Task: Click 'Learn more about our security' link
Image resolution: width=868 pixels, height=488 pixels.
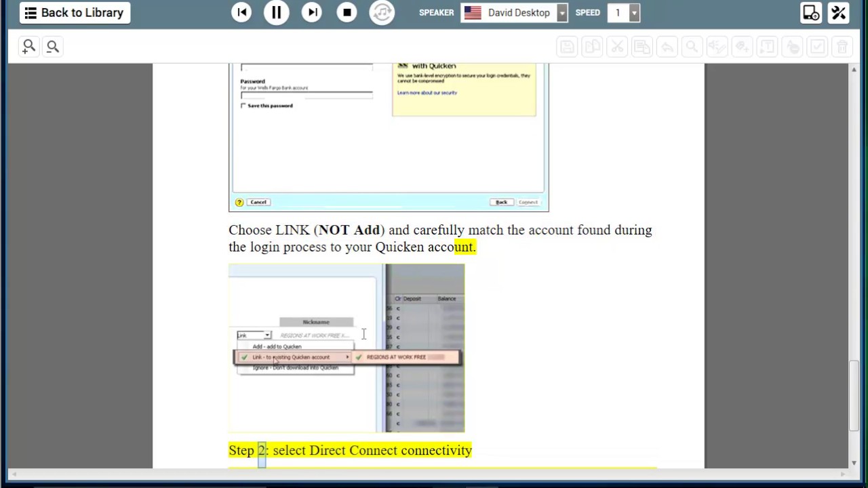Action: [x=427, y=93]
